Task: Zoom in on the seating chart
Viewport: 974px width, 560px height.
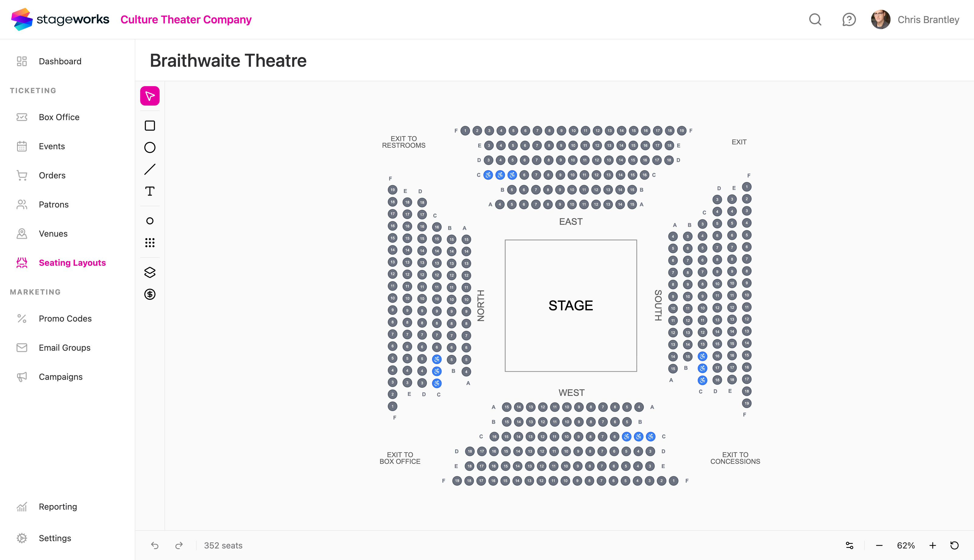Action: 933,545
